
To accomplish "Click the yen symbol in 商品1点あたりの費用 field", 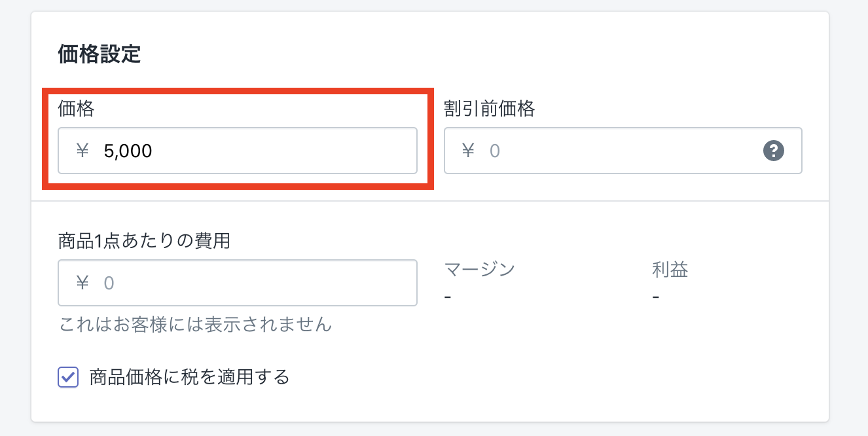I will point(82,283).
